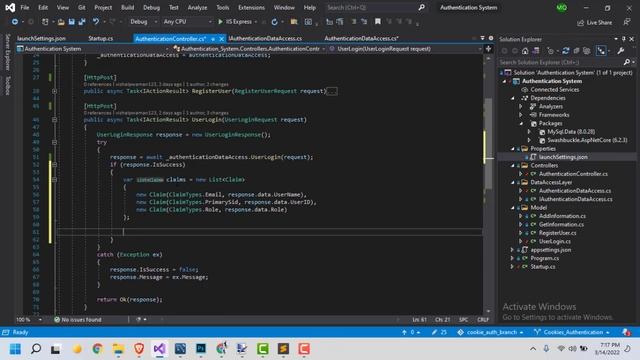
Task: Toggle the Preview Selected Items button
Action: click(x=601, y=51)
